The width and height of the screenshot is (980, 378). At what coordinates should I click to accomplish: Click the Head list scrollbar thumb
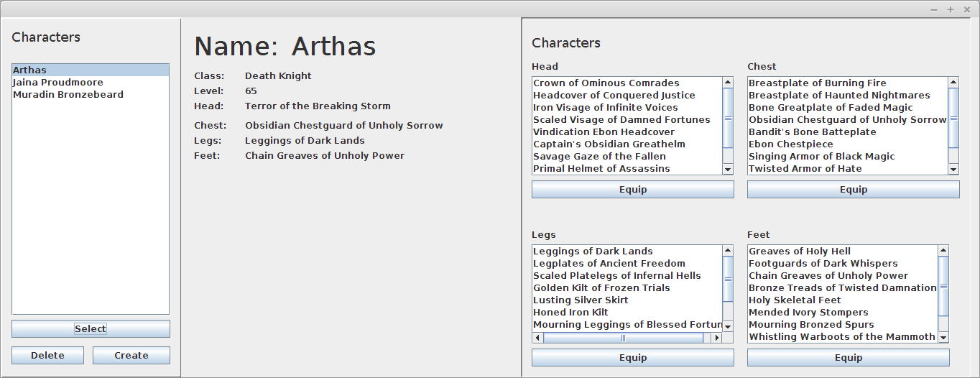click(x=728, y=117)
